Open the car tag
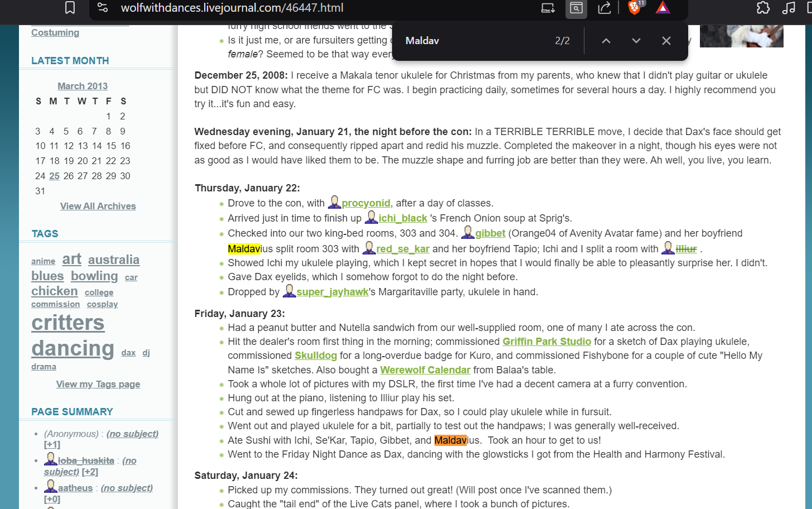812x509 pixels. (x=131, y=277)
